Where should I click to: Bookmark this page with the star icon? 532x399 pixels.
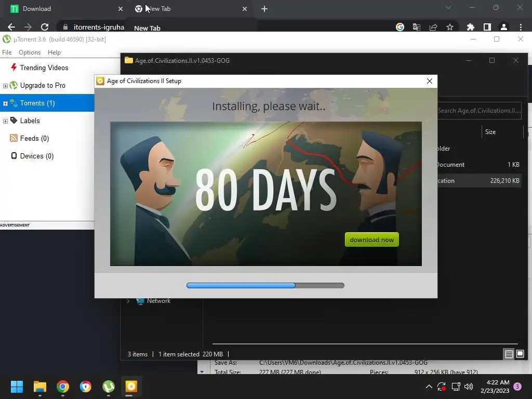[450, 27]
